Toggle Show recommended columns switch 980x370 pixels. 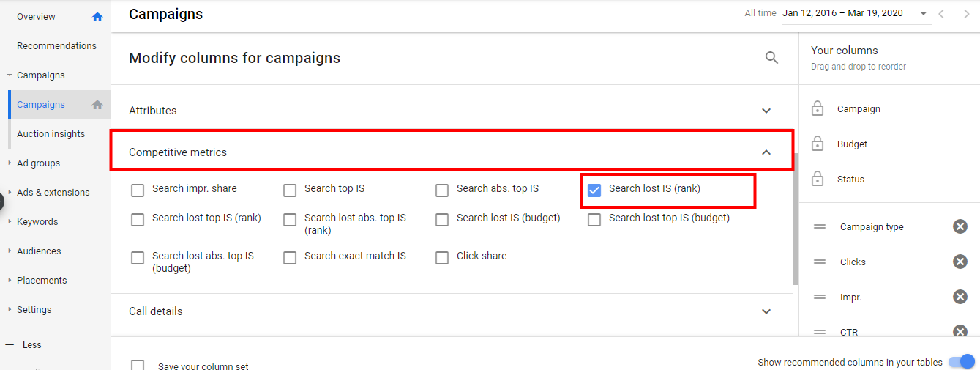pos(962,362)
